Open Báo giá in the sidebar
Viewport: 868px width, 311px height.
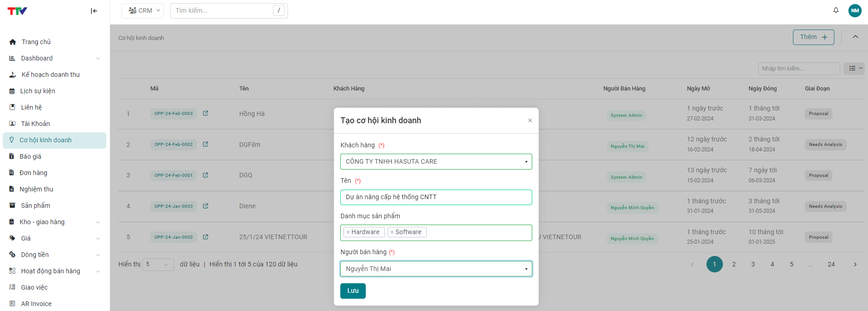(x=30, y=156)
